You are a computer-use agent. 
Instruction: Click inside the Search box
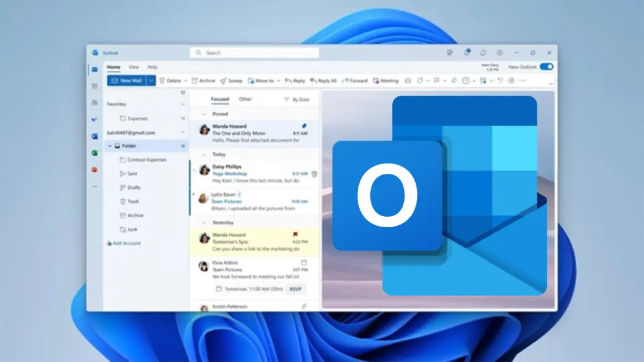click(x=260, y=53)
